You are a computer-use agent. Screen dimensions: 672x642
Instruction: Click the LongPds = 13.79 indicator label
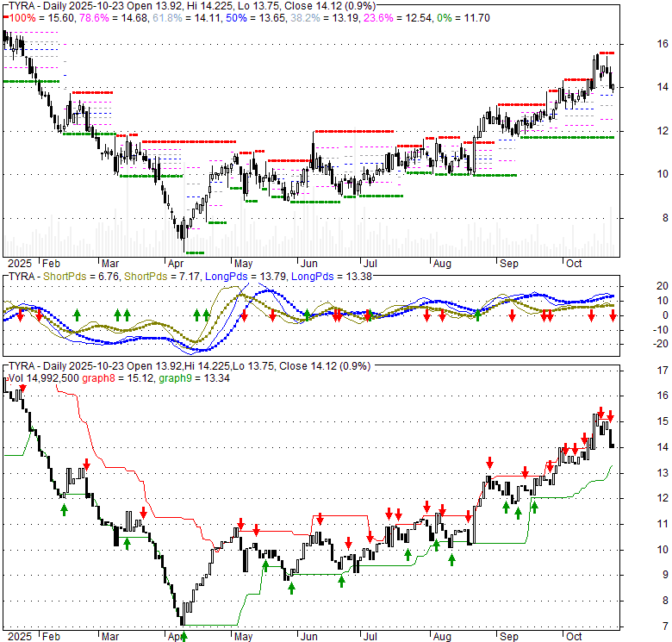pyautogui.click(x=250, y=276)
